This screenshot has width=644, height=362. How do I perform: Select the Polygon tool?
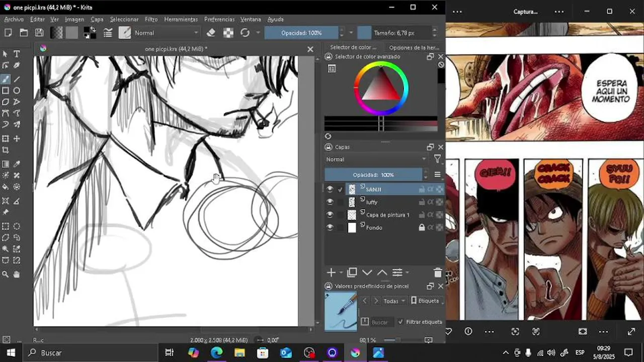(x=6, y=102)
